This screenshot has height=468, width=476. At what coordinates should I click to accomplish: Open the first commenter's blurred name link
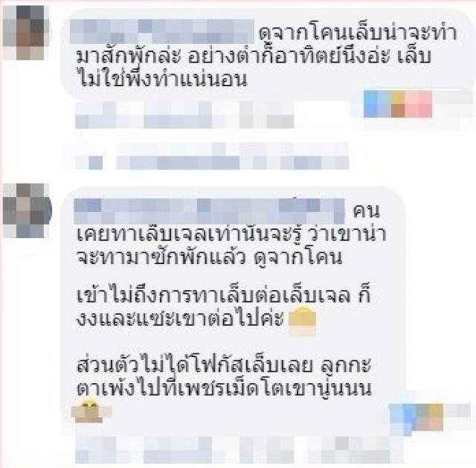[162, 31]
